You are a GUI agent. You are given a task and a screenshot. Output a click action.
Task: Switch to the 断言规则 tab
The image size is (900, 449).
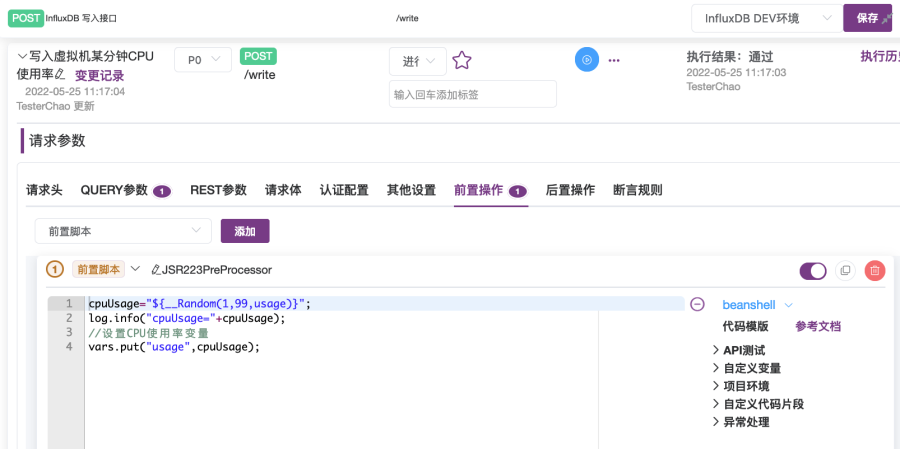coord(638,190)
